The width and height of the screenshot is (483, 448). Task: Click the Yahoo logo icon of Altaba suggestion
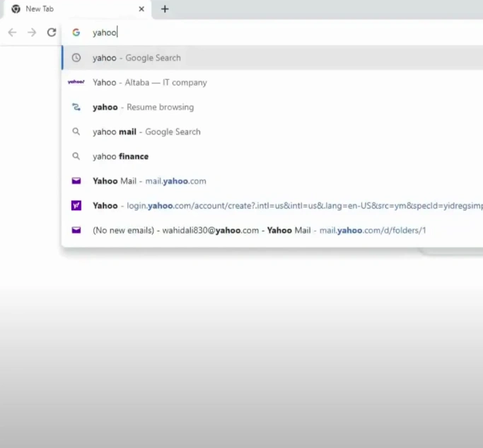(76, 82)
